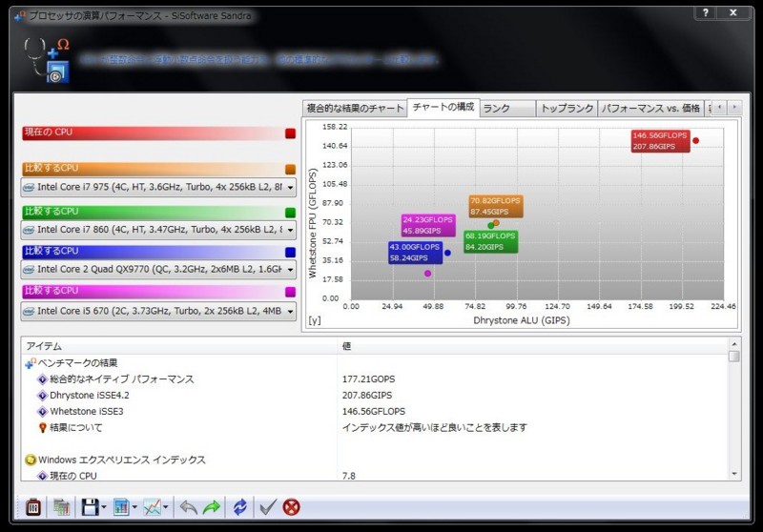763x532 pixels.
Task: Click the 146.56GFLOPS red chart label
Action: pos(660,141)
